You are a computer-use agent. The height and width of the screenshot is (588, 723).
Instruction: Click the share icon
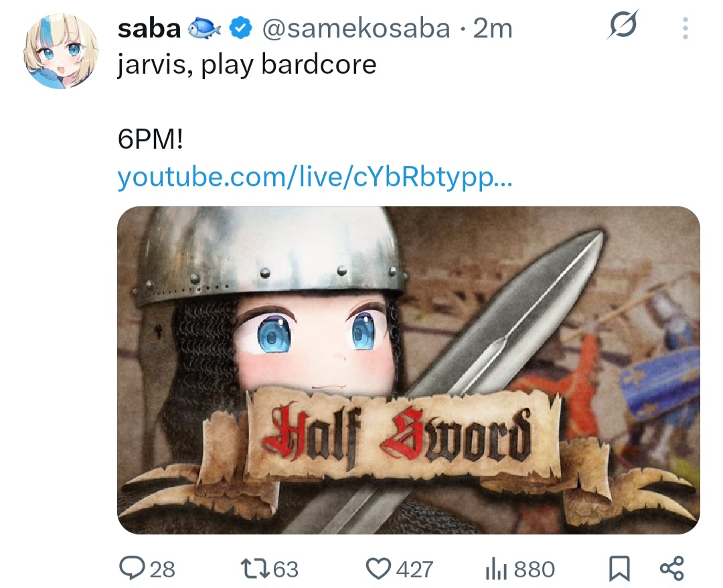672,569
